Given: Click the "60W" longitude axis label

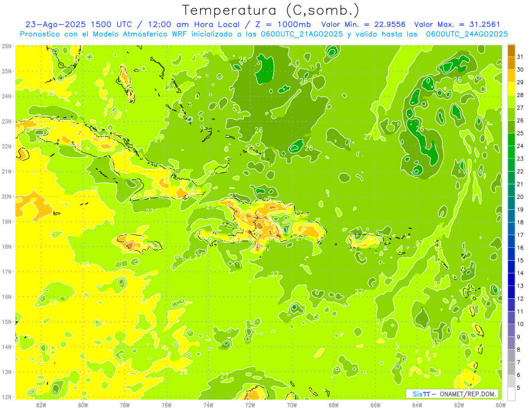Looking at the screenshot, I should click(x=501, y=405).
